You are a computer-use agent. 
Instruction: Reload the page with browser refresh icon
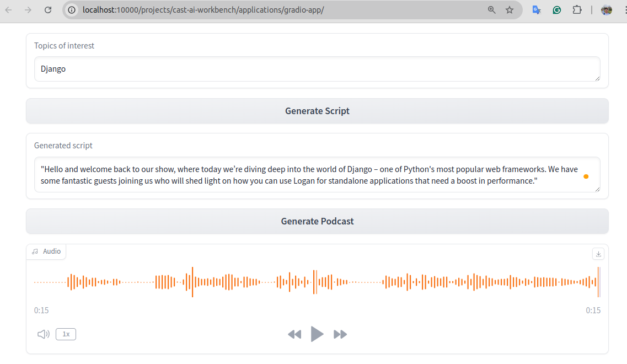[x=48, y=10]
